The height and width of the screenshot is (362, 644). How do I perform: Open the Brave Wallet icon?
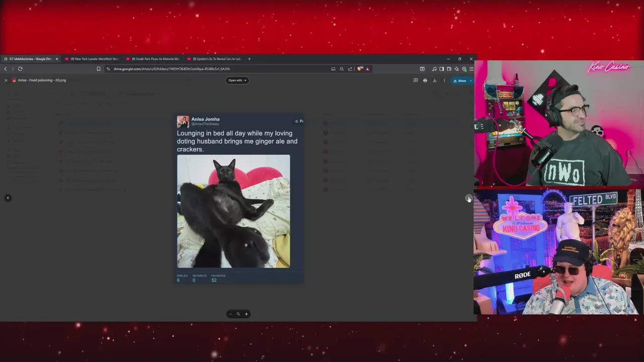(x=449, y=69)
